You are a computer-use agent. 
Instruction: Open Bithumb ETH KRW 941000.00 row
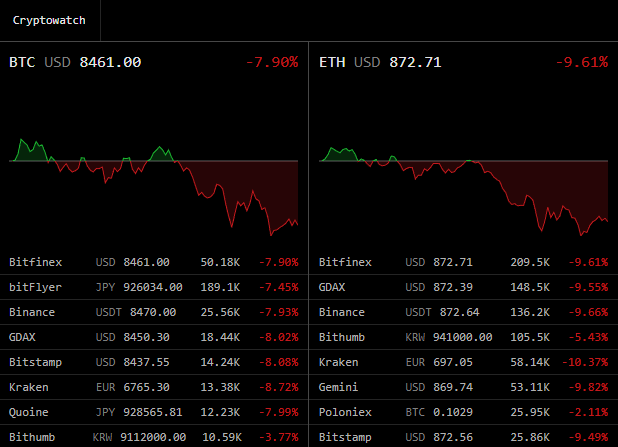pyautogui.click(x=464, y=337)
